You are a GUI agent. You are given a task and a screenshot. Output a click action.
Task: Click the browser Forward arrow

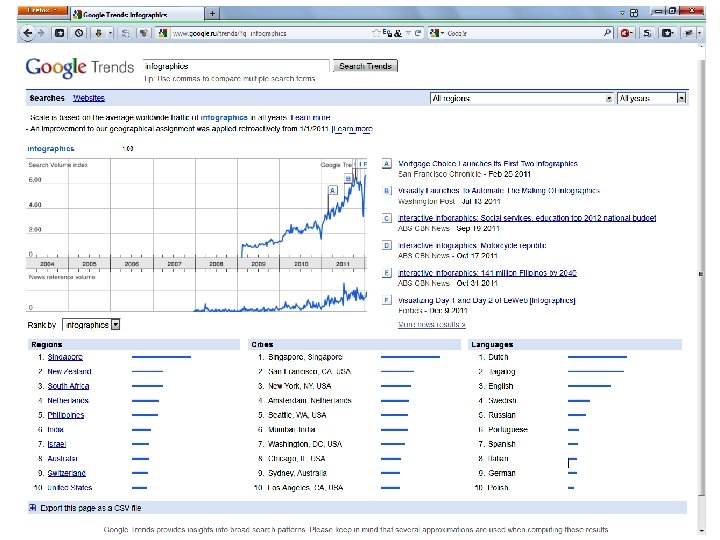coord(41,33)
